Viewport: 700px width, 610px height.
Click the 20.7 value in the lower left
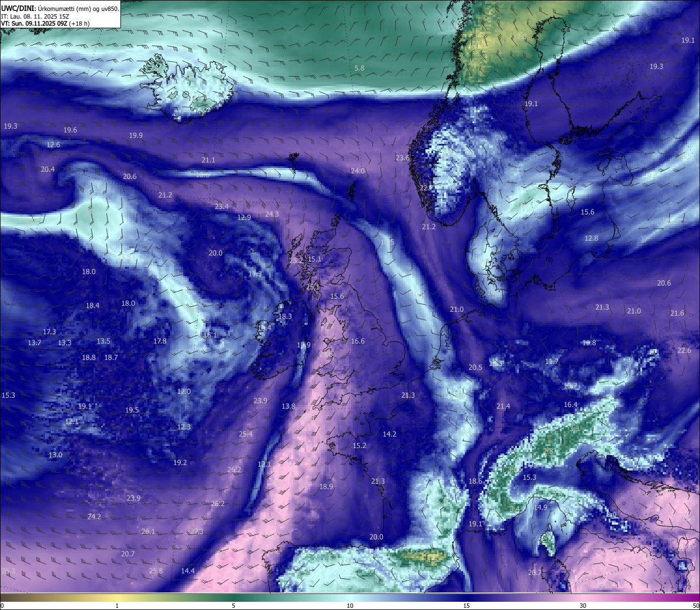pos(127,554)
